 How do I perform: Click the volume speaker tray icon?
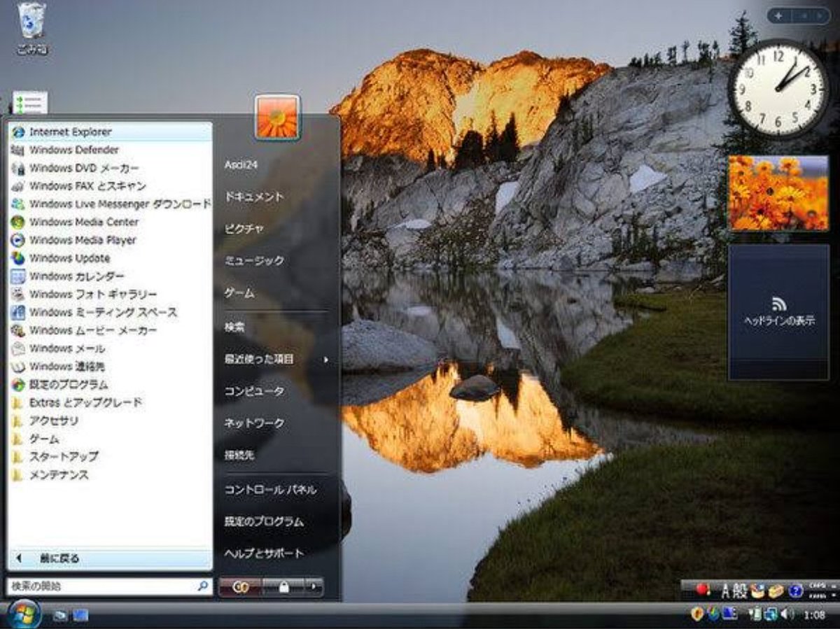click(787, 614)
